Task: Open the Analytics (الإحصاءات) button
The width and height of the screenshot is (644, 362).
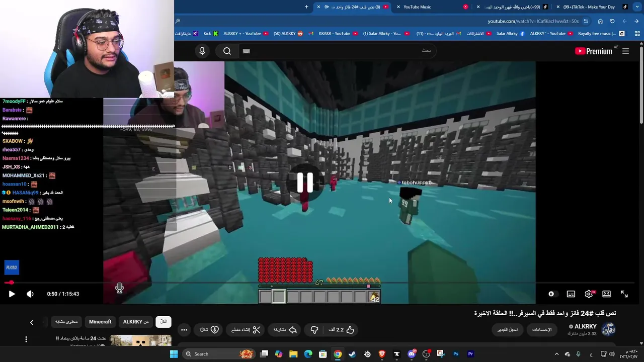Action: coord(542,330)
